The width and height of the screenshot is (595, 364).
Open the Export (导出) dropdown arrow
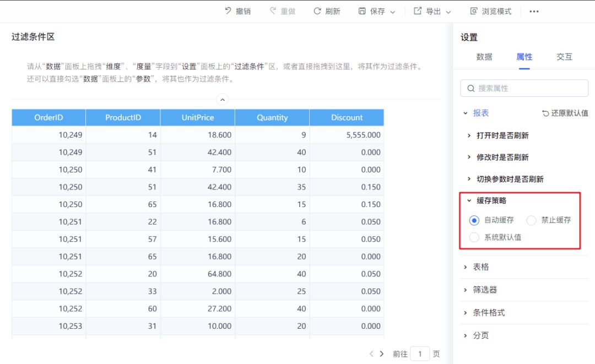pos(448,12)
